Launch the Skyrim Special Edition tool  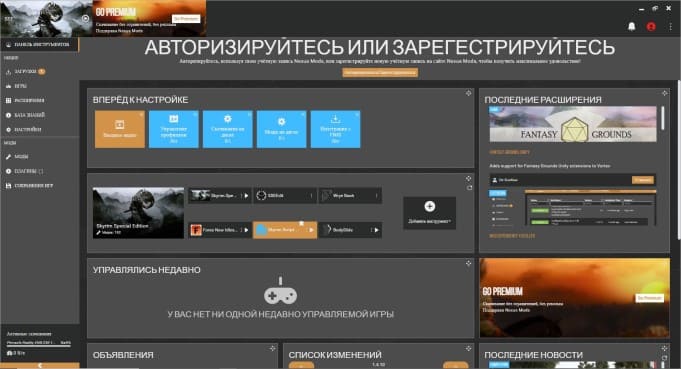tap(246, 196)
